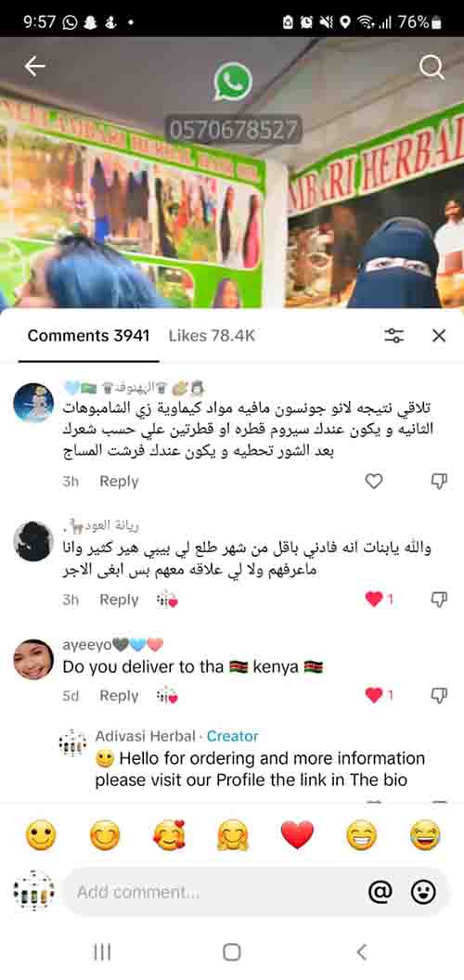The width and height of the screenshot is (464, 980).
Task: Switch to the Comments 3941 tab
Action: coord(88,336)
